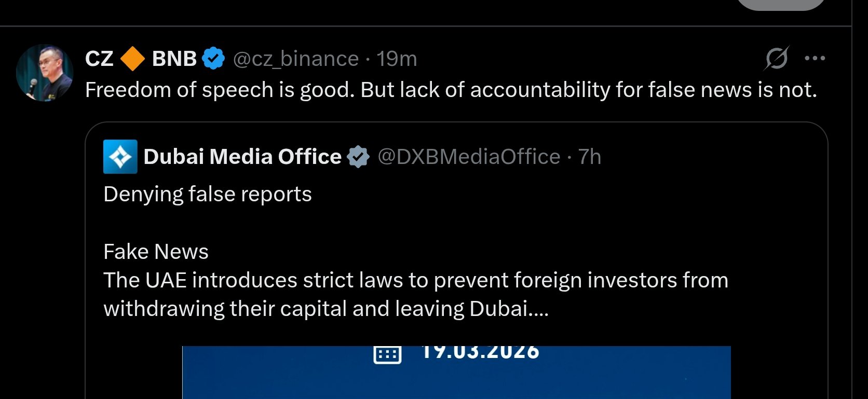Expand the truncated "The UAE introduces strict laws" text
The height and width of the screenshot is (399, 868).
(415, 294)
